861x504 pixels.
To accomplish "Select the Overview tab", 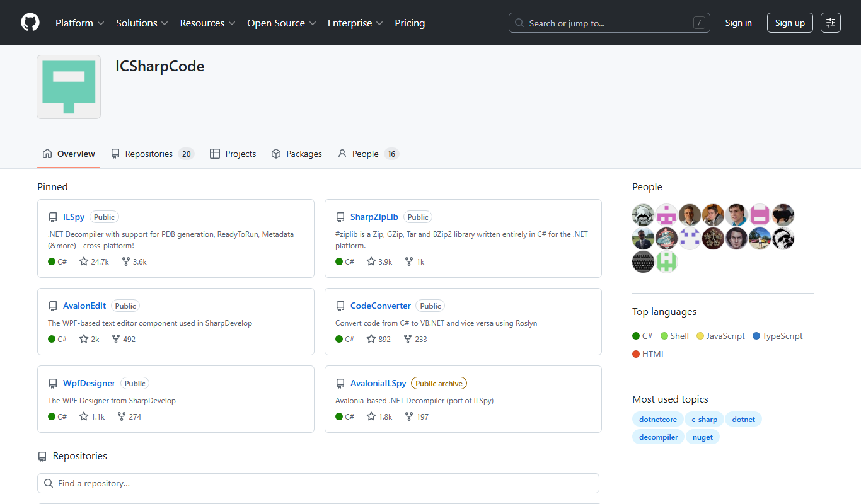I will pos(69,154).
